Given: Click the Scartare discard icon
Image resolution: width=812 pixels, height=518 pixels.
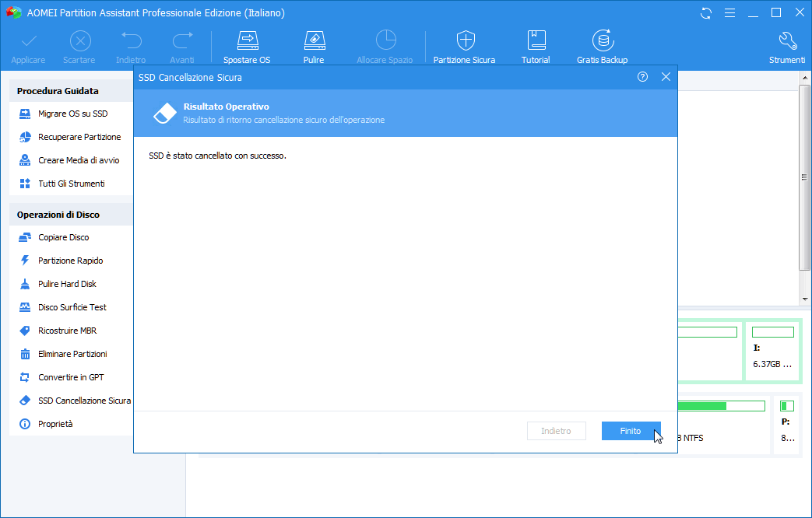Looking at the screenshot, I should click(80, 41).
